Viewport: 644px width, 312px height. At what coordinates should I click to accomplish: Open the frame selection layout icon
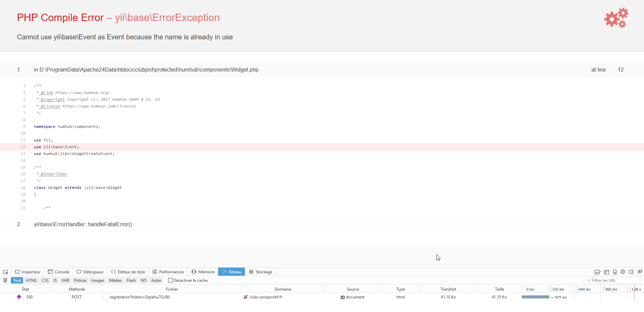click(x=597, y=272)
